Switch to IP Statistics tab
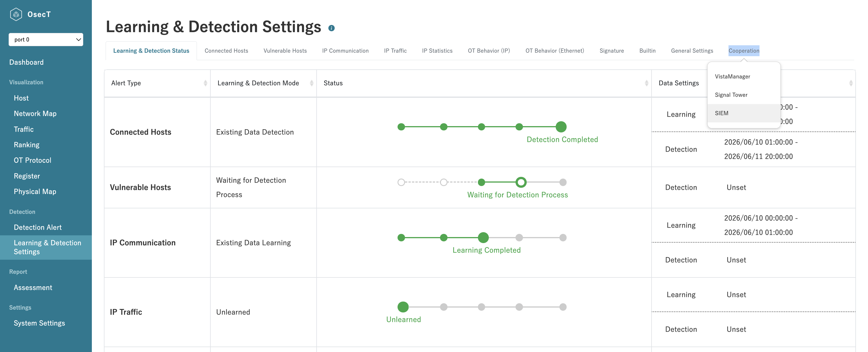The width and height of the screenshot is (868, 352). click(x=437, y=51)
